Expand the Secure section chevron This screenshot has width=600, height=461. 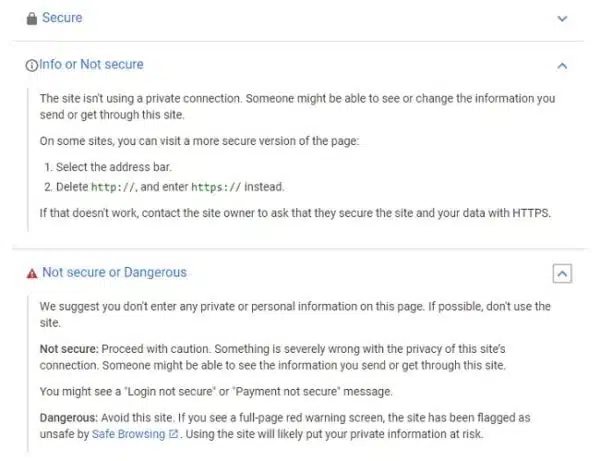click(x=562, y=19)
